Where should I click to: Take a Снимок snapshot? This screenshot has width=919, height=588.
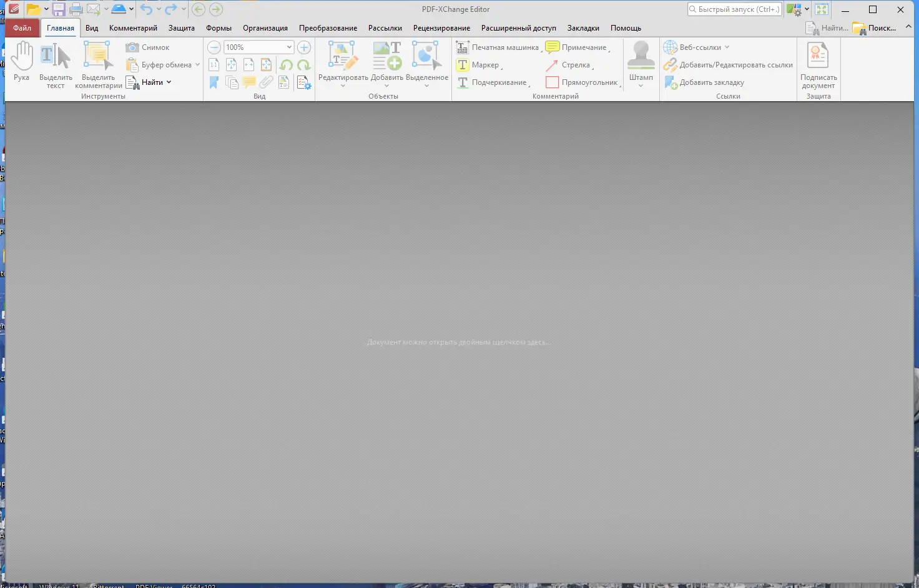point(148,47)
